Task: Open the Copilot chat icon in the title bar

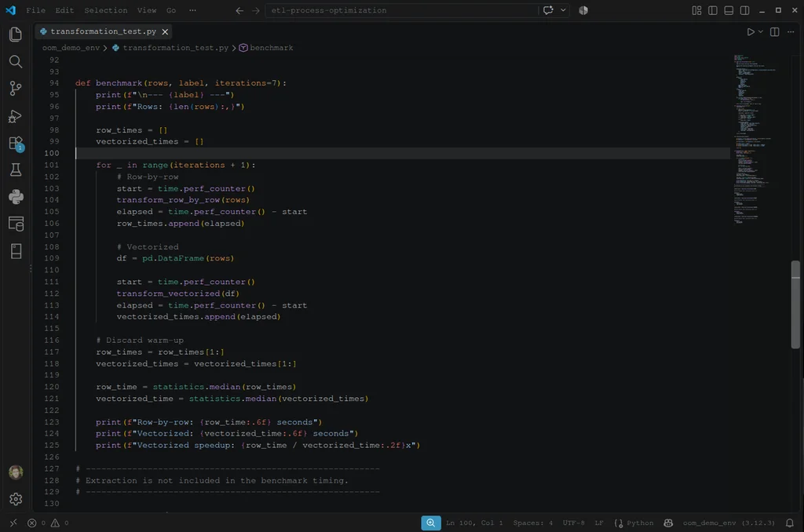Action: [x=548, y=10]
